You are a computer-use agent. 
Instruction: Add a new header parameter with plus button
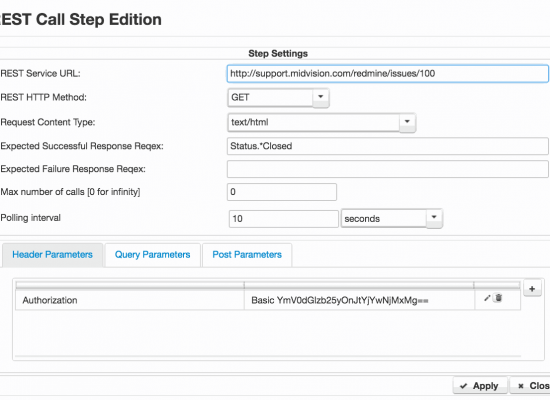[x=532, y=289]
